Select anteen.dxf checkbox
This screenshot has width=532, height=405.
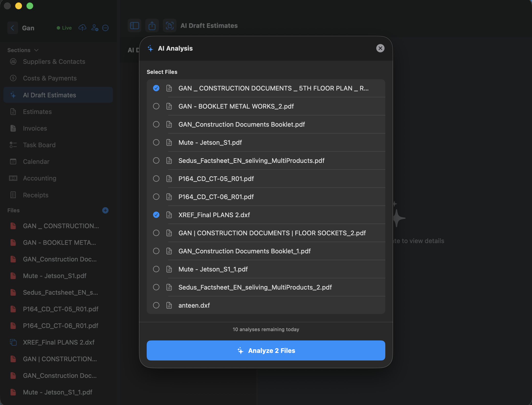click(156, 305)
